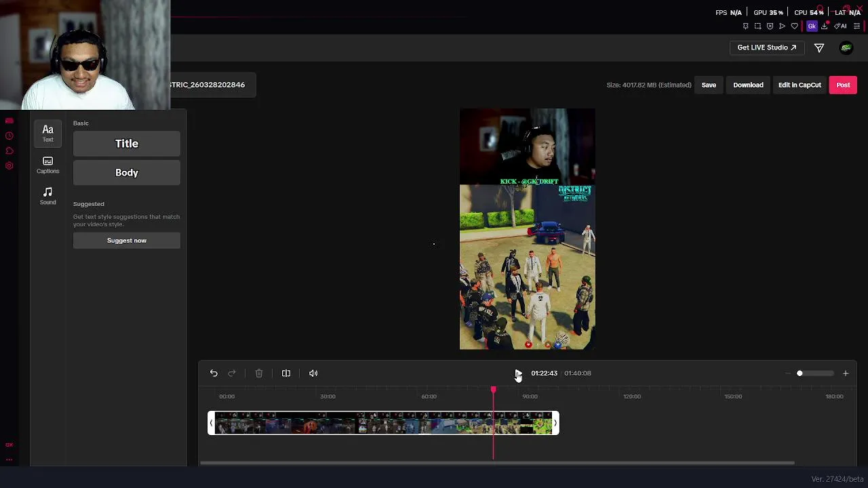The image size is (868, 488).
Task: Post the video
Action: [843, 85]
